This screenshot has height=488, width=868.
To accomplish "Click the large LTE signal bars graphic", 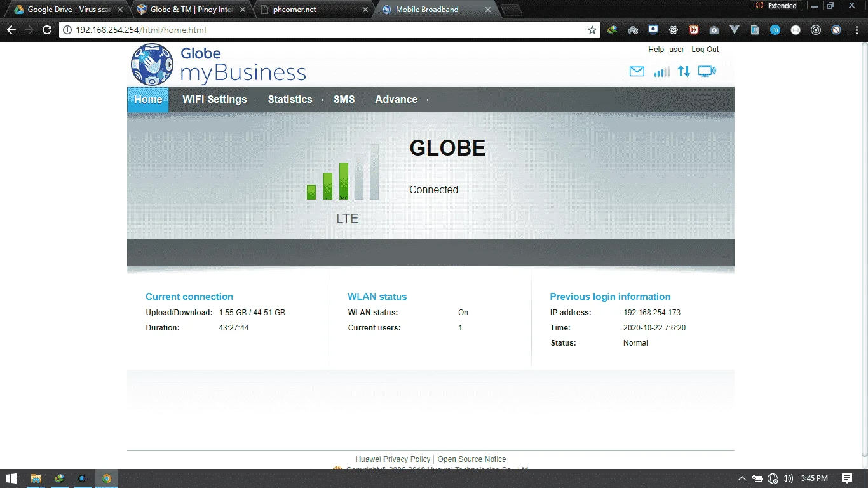I will [343, 172].
